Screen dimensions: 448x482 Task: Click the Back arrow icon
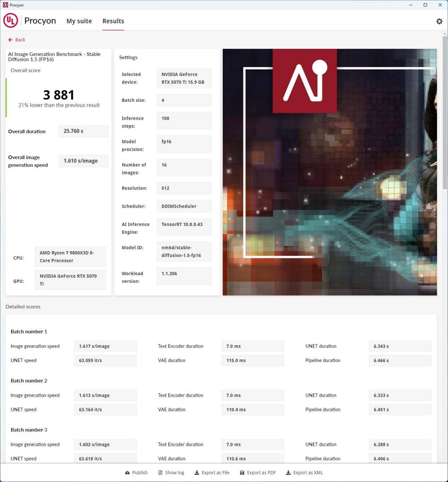tap(10, 40)
